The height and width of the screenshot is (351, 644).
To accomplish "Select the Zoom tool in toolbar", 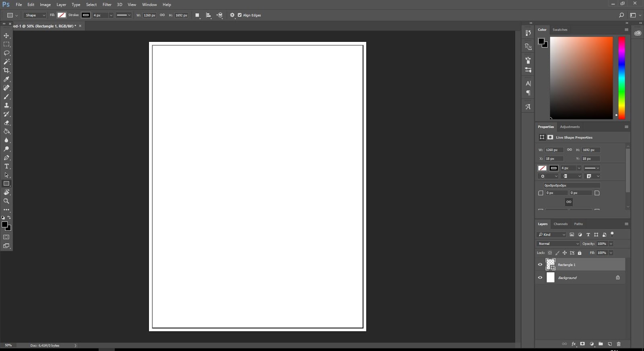I will [6, 201].
